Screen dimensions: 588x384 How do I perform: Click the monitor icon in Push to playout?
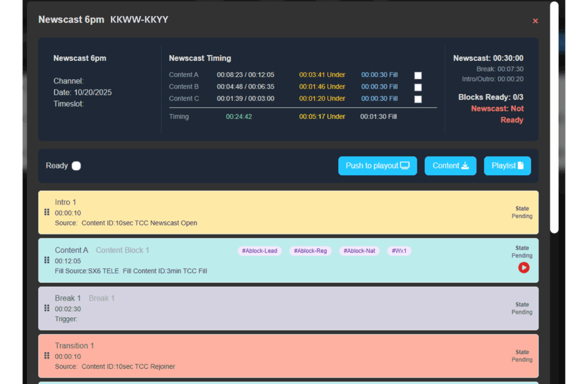405,166
